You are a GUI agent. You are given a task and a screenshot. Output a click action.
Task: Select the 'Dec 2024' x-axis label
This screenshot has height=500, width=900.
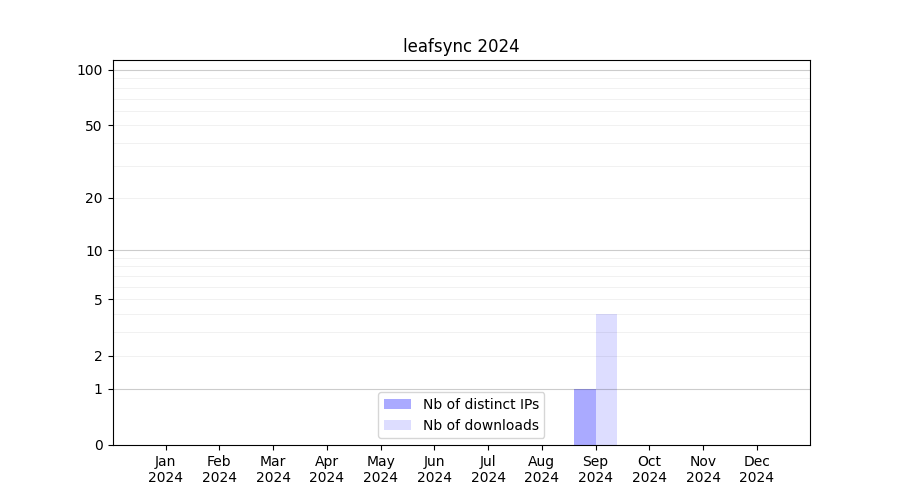(757, 469)
